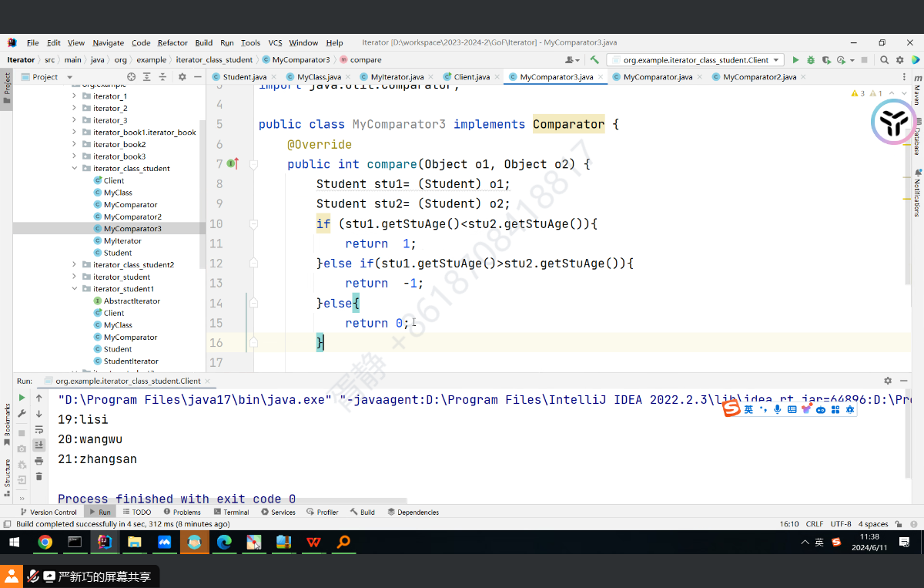Collapse the iterator_class_student folder
The width and height of the screenshot is (924, 588).
click(75, 168)
